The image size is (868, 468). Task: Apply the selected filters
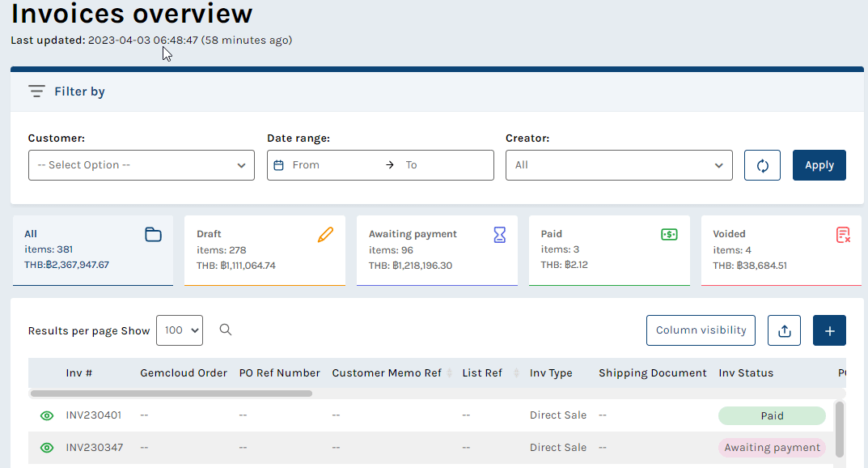[819, 165]
